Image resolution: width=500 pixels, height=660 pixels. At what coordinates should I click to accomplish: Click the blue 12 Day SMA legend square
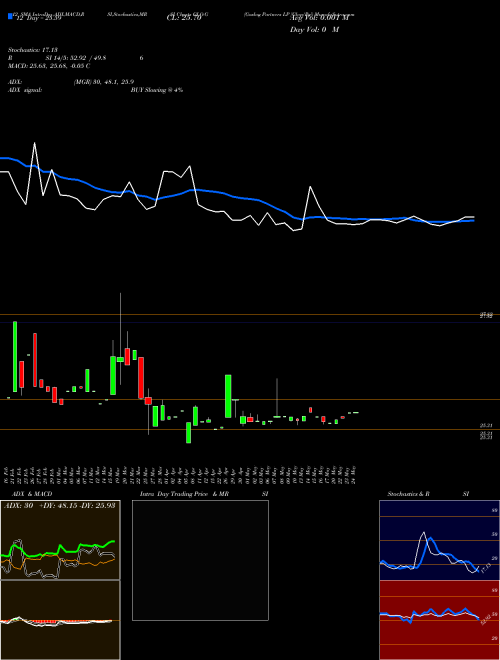[x=10, y=16]
